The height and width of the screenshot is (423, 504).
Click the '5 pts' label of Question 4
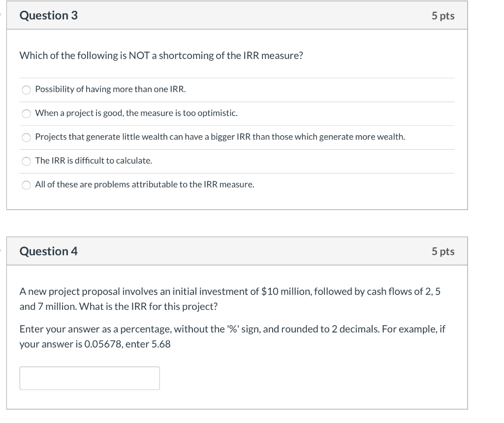point(443,251)
